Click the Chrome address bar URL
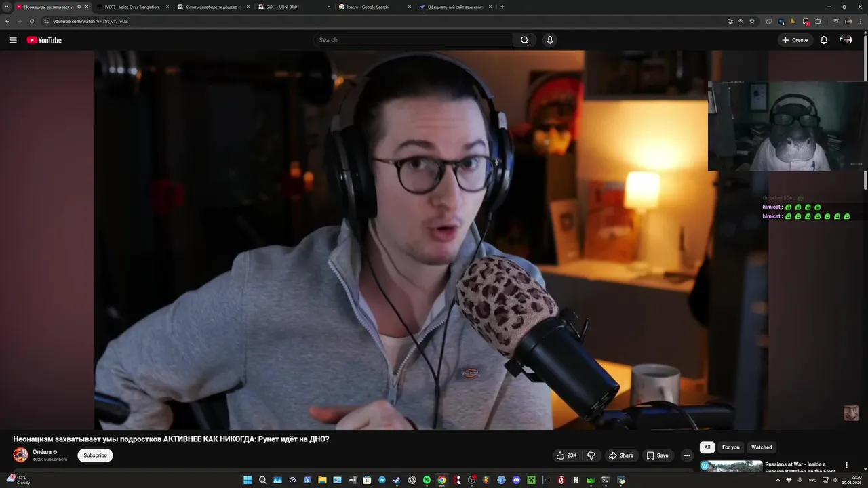Image resolution: width=868 pixels, height=488 pixels. [90, 21]
